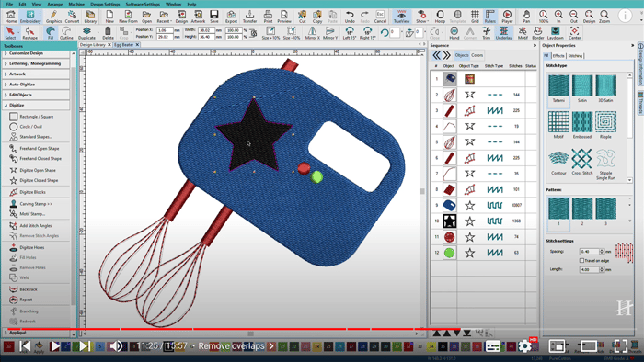Zoom Out of the design
The height and width of the screenshot is (362, 644).
[573, 17]
